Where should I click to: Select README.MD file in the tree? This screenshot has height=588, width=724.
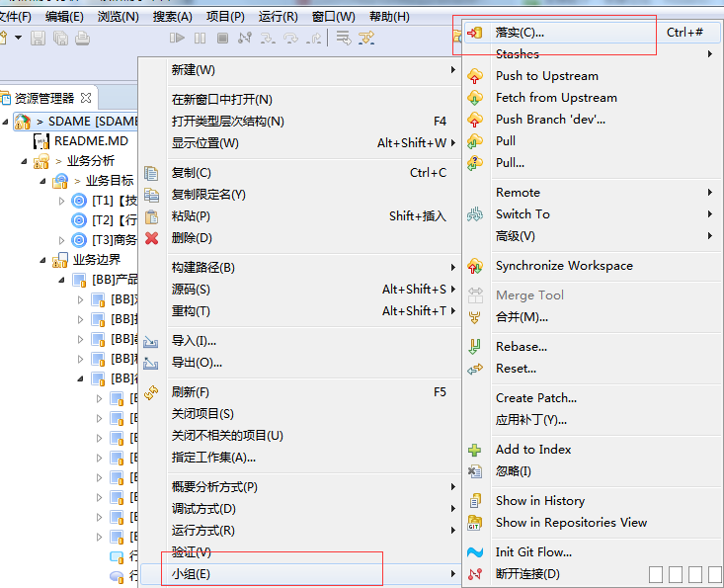click(91, 141)
